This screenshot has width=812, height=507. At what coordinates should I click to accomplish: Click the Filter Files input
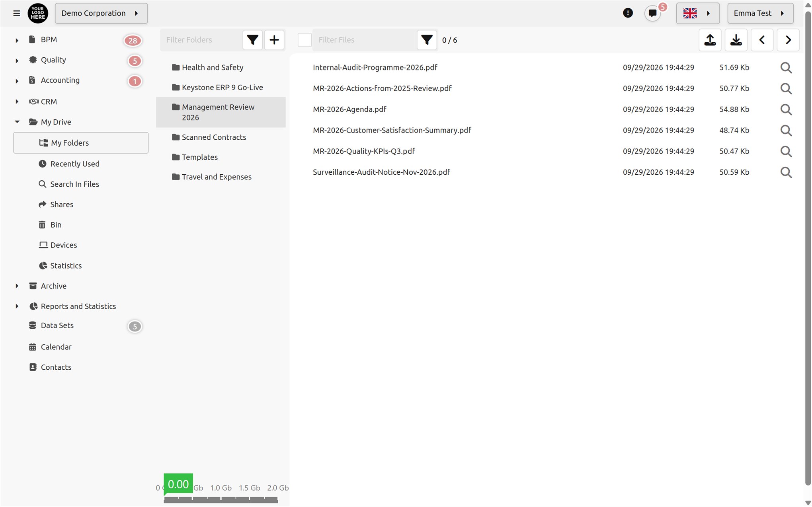click(364, 40)
